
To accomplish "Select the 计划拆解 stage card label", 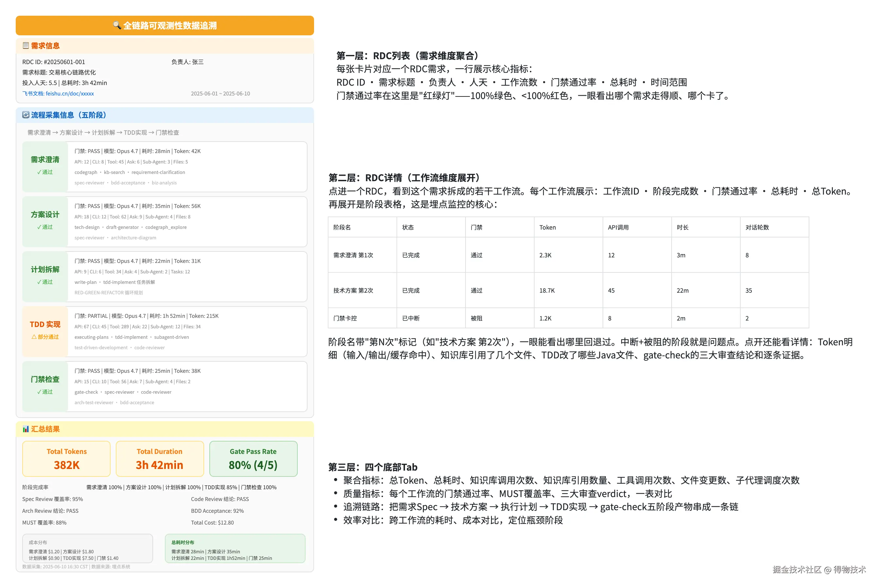I will coord(45,276).
